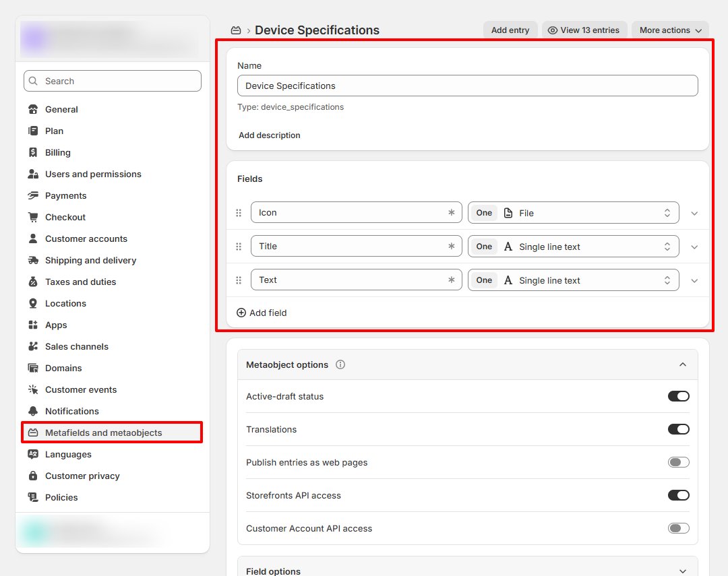Click View 13 entries button

click(584, 30)
